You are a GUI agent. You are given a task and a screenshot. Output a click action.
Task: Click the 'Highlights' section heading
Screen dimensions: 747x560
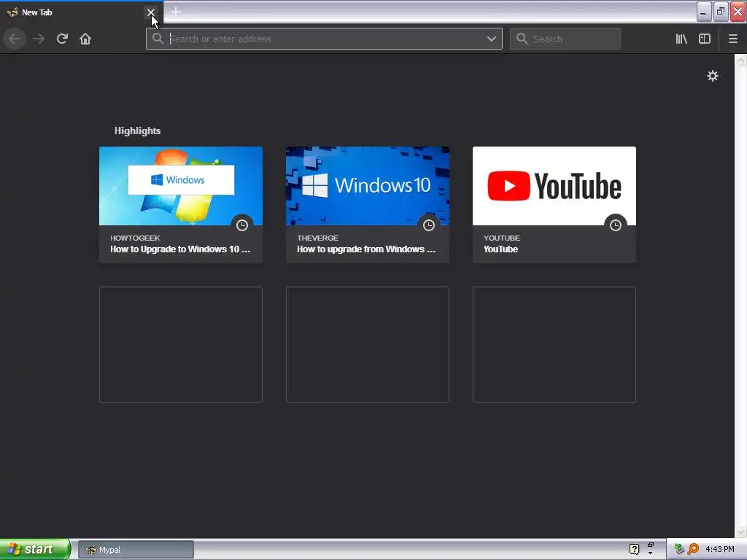137,131
